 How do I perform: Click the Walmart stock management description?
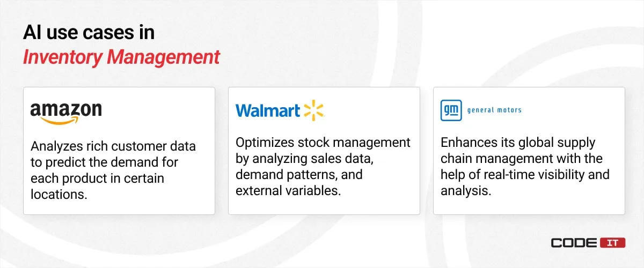pos(323,166)
